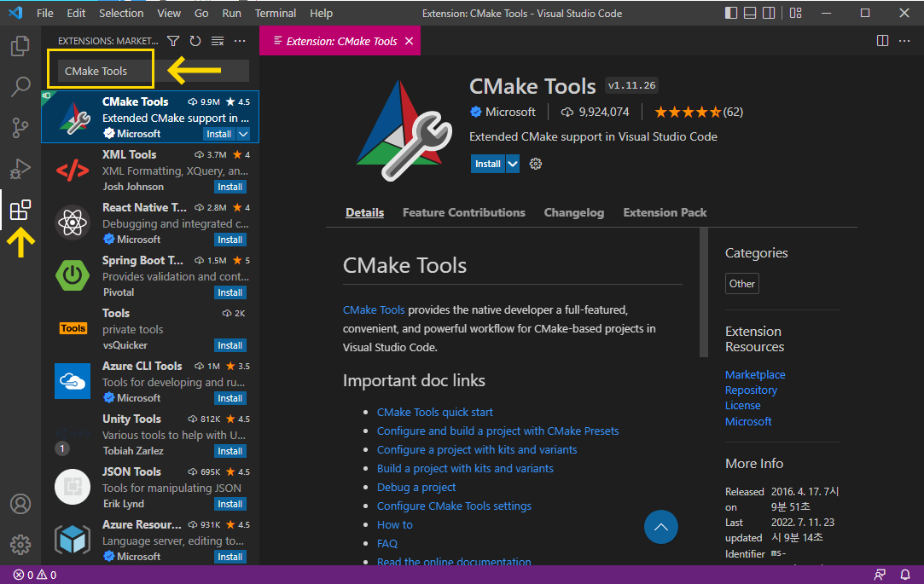Install CMake Tools from the list row

(219, 134)
